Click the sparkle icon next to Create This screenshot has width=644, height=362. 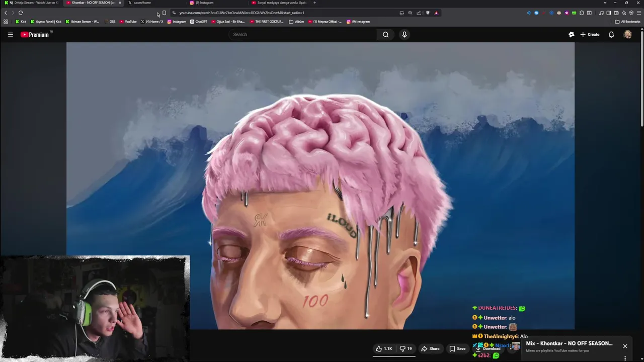click(571, 35)
